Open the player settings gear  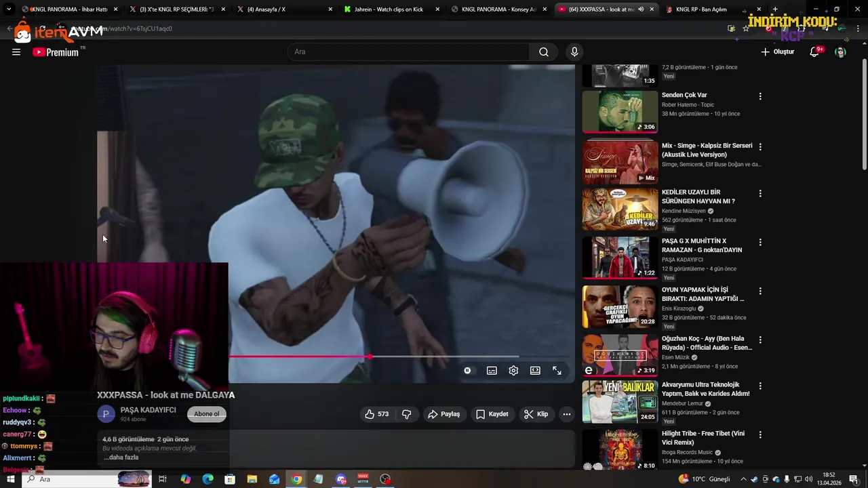(x=513, y=371)
